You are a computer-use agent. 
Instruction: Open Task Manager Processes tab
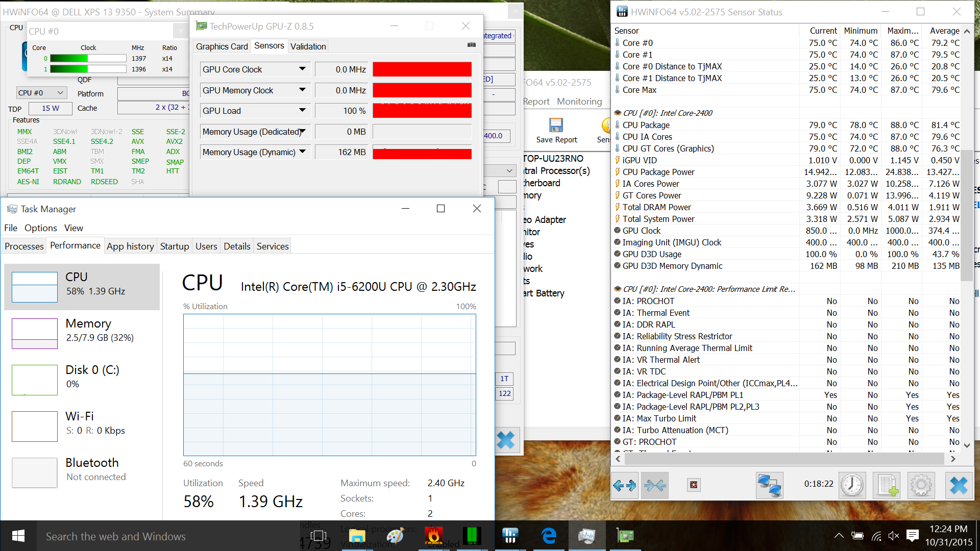click(x=24, y=246)
